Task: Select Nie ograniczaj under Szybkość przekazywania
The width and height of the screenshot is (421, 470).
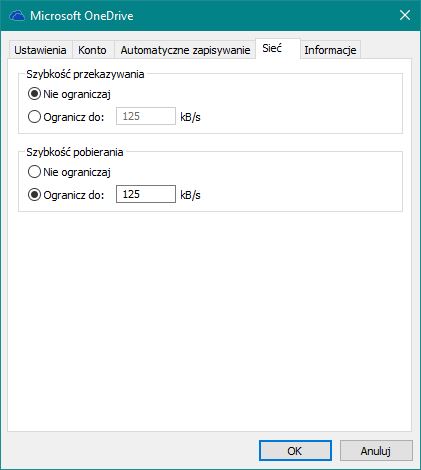Action: 69,94
